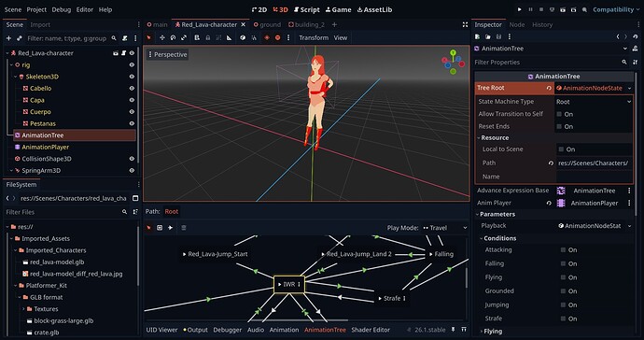Open Play Mode Travel dropdown
Screen dimensions: 644x340
[445, 228]
